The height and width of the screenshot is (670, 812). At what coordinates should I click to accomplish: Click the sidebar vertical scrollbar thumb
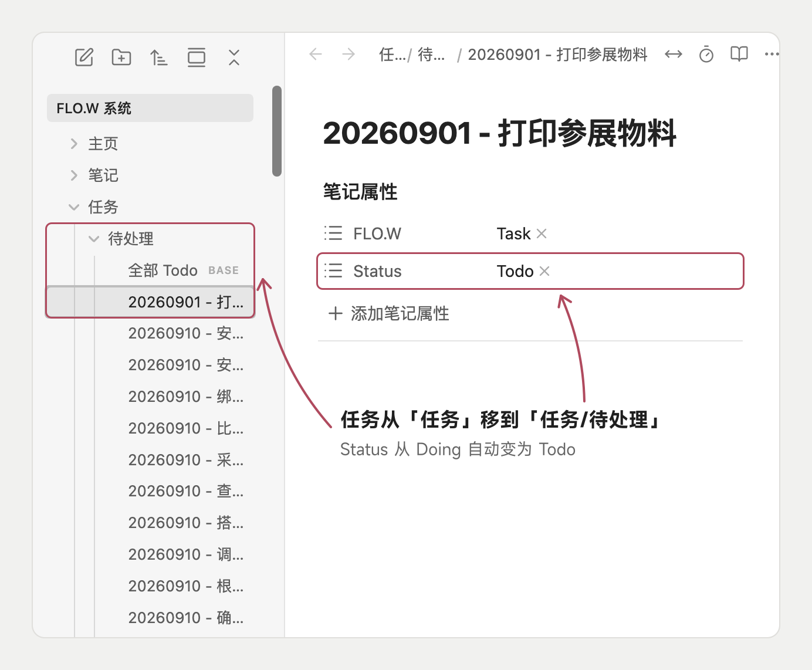(x=277, y=131)
